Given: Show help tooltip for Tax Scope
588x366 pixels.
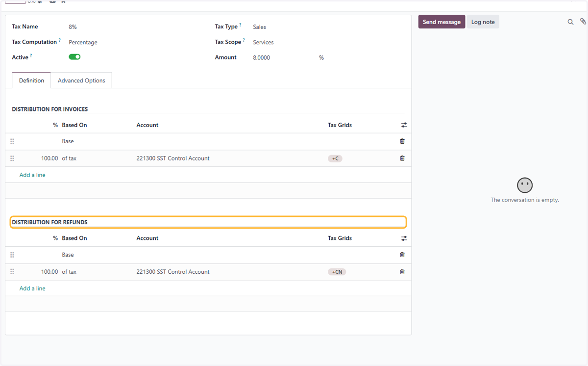Looking at the screenshot, I should point(244,40).
